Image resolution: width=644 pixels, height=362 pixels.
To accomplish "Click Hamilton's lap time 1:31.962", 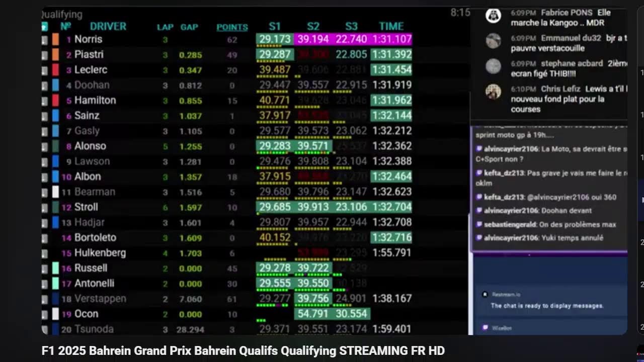I will (x=392, y=100).
